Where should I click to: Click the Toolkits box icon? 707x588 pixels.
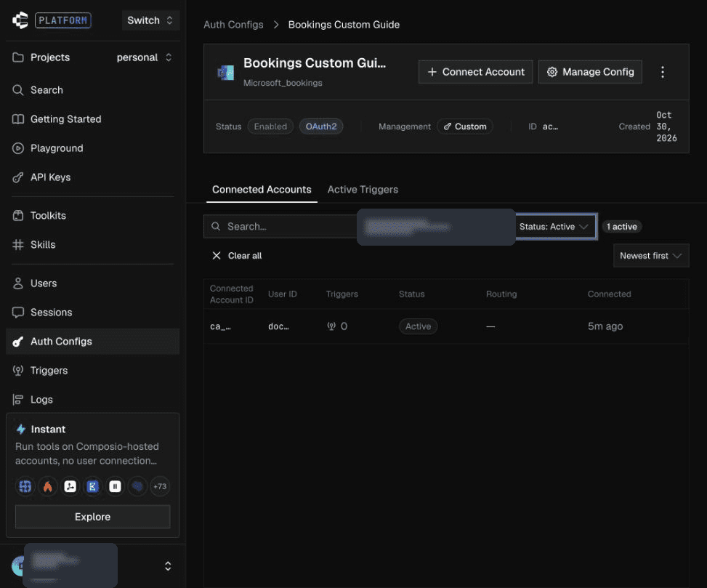point(18,216)
